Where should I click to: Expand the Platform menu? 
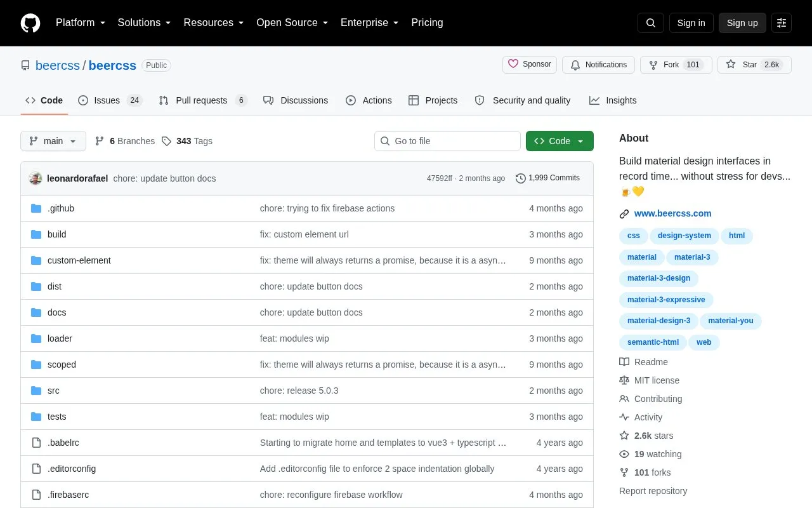[81, 23]
